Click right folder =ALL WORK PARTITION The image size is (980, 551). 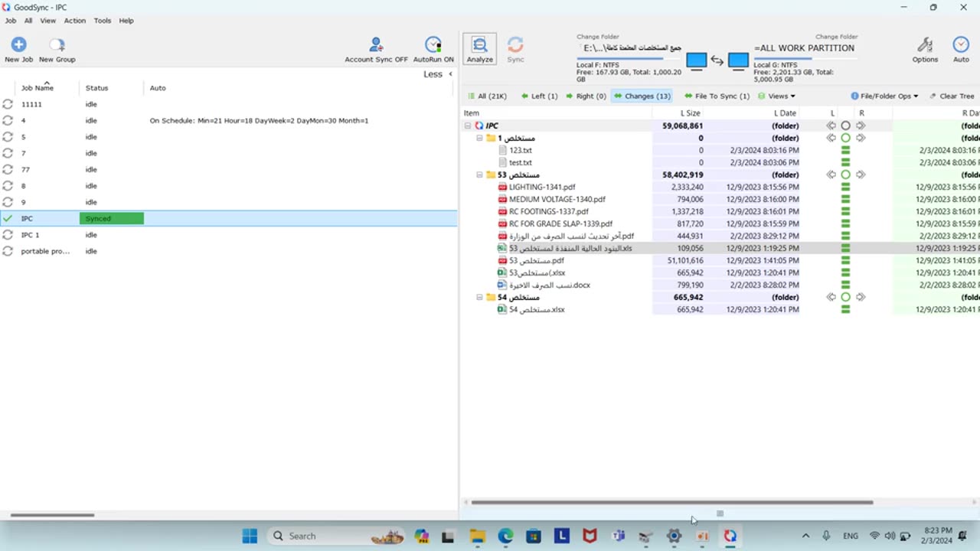[x=804, y=47]
